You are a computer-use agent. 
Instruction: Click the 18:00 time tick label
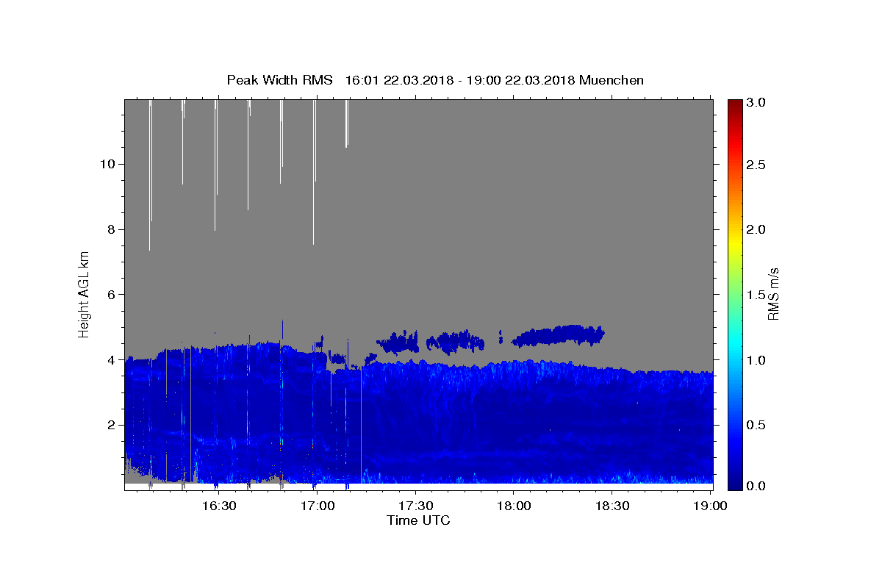pos(513,506)
